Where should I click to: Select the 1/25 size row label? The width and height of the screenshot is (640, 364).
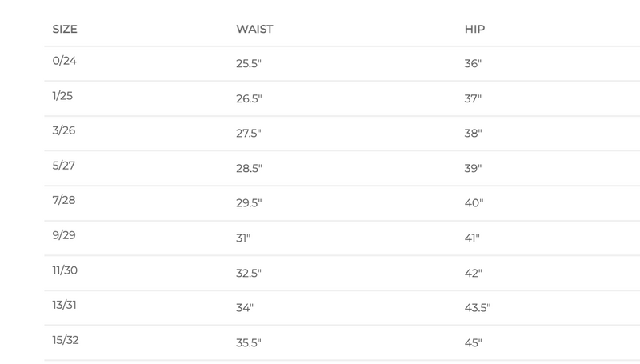[x=63, y=97]
